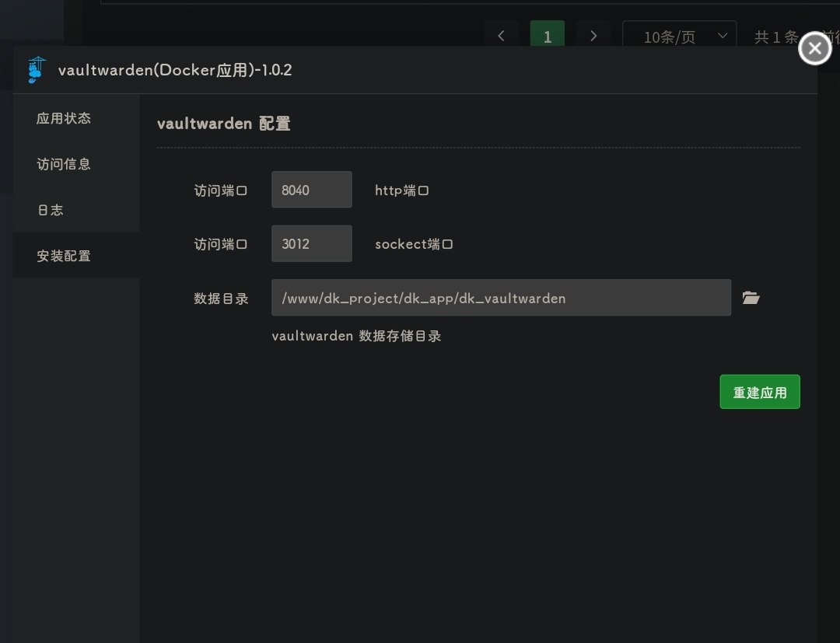Go to previous page with left chevron icon

501,35
